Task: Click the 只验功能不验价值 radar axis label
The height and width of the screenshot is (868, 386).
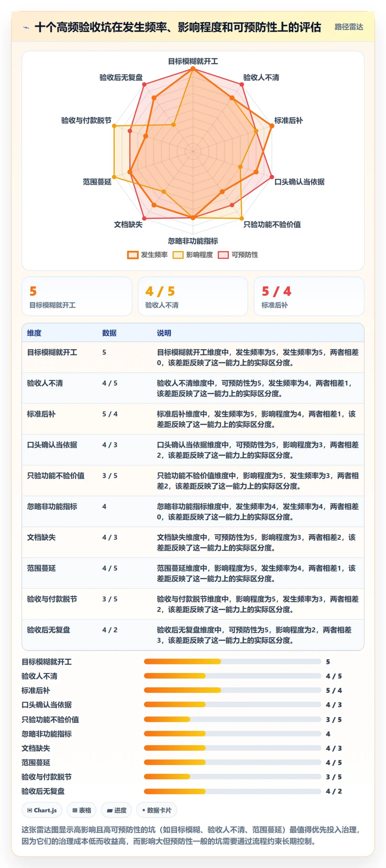Action: 272,224
